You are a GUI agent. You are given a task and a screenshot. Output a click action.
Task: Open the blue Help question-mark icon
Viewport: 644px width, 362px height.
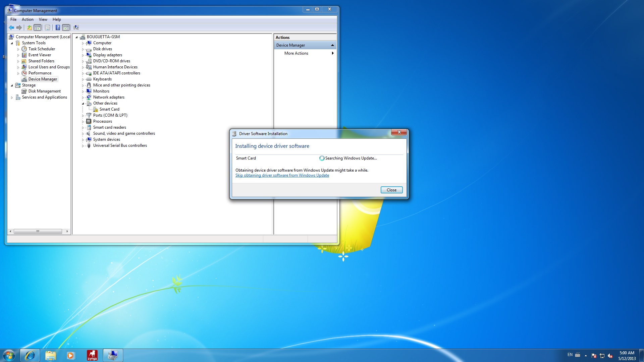point(58,27)
